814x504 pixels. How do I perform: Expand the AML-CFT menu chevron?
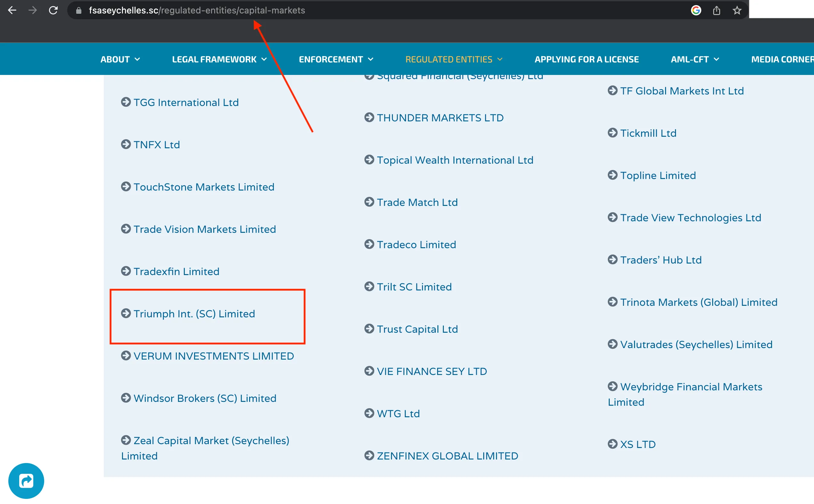(x=717, y=59)
